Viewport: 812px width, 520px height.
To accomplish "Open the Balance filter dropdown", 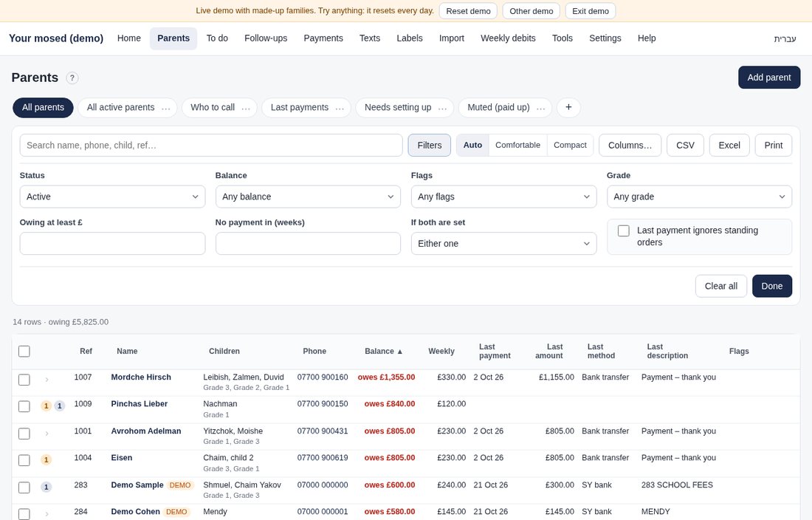I will [308, 196].
